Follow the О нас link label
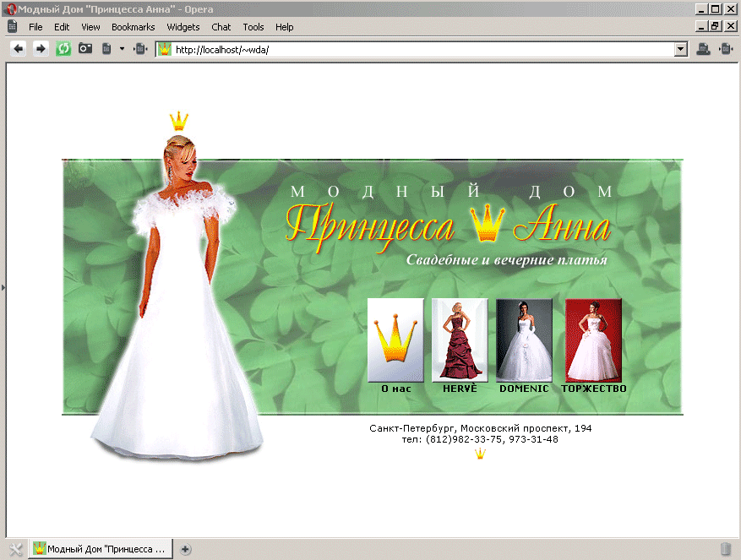 pyautogui.click(x=396, y=389)
